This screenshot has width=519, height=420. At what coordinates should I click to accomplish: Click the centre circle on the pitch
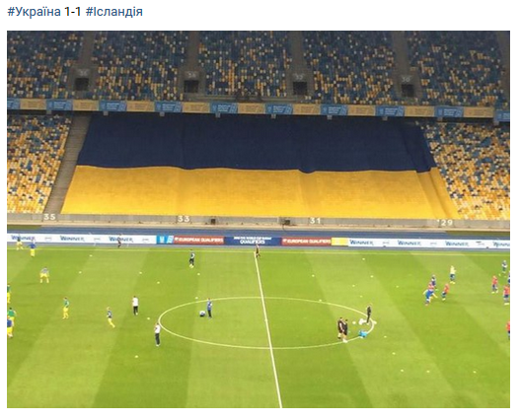tap(266, 322)
